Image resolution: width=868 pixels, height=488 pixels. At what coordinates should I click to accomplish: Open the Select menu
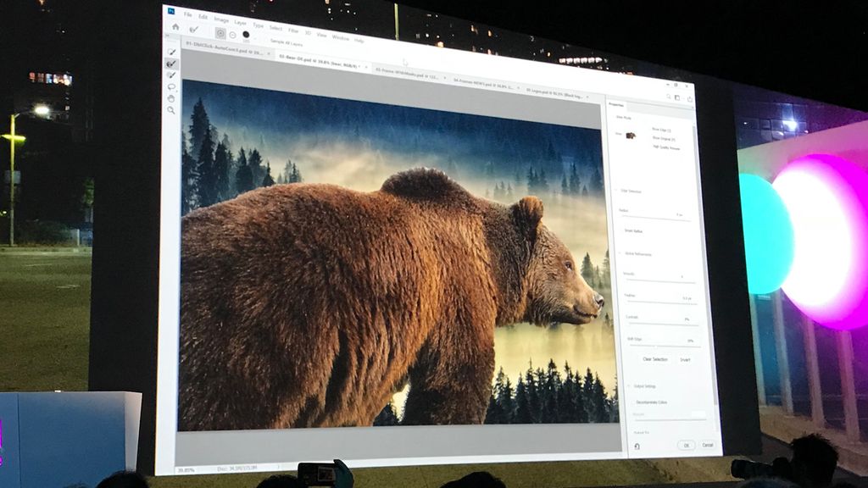tap(275, 28)
